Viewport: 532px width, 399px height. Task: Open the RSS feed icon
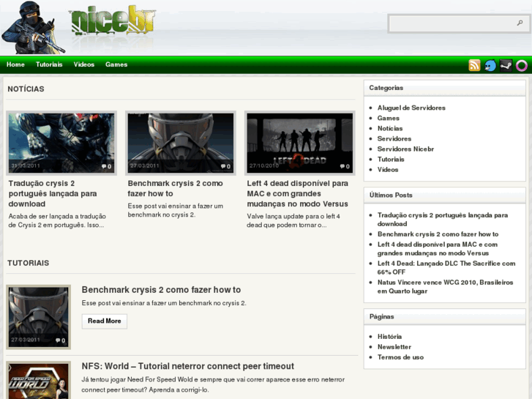(474, 65)
